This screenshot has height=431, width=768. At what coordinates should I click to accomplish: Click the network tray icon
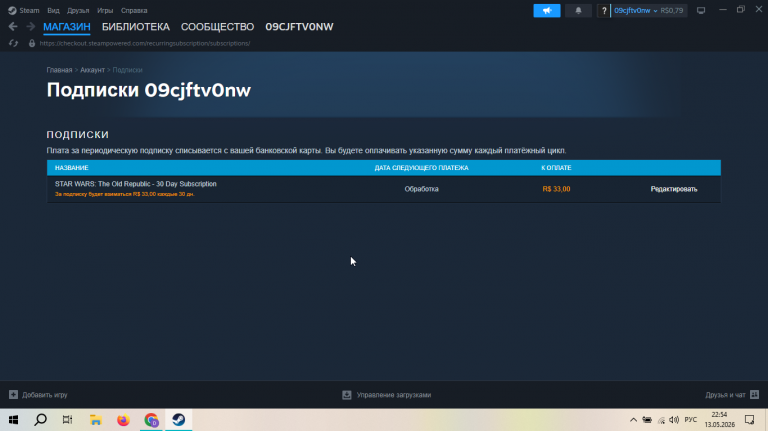click(661, 420)
